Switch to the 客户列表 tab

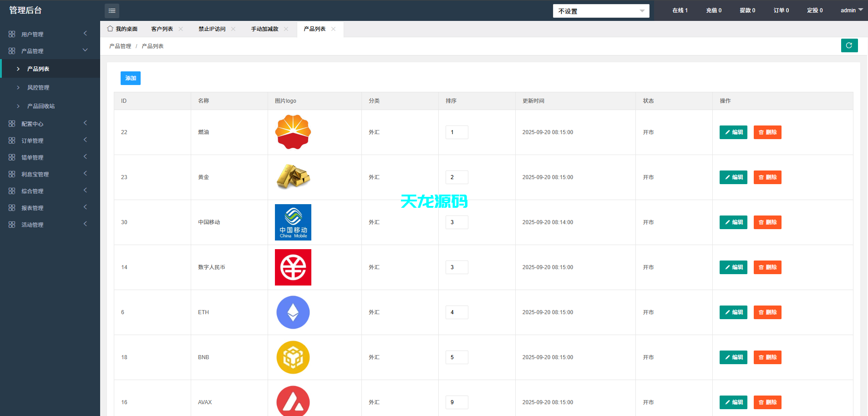(x=162, y=29)
